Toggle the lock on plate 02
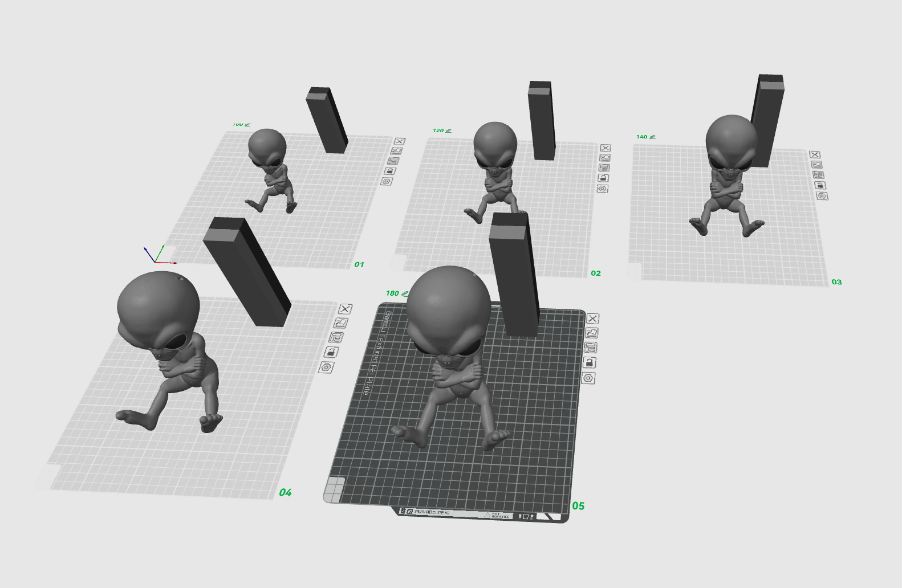Screen dimensions: 902x588 point(603,178)
